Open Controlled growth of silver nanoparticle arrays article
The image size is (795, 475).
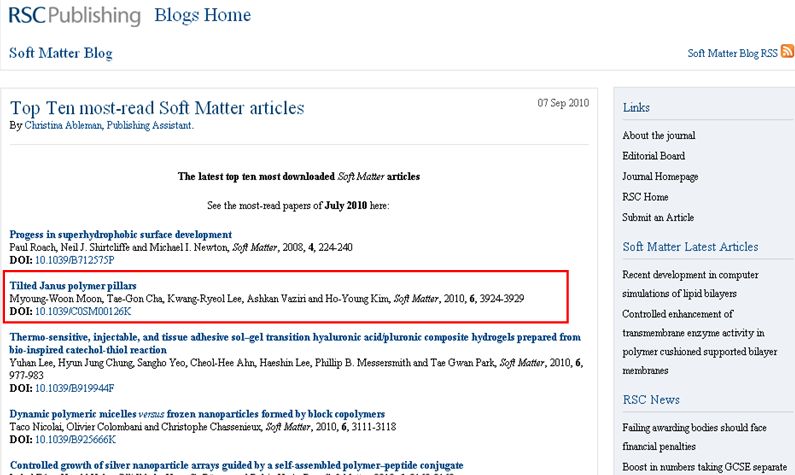pos(236,465)
